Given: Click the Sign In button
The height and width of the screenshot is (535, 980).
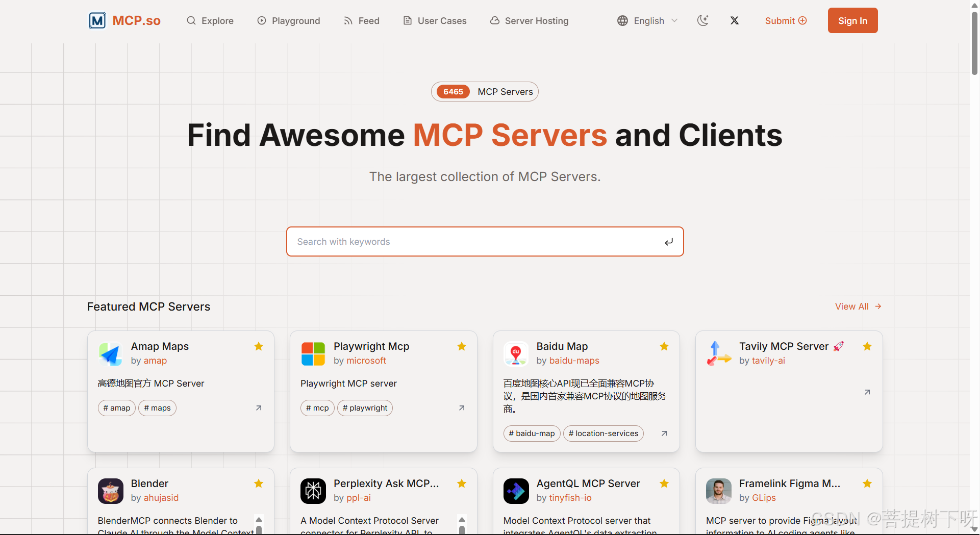Looking at the screenshot, I should 852,20.
